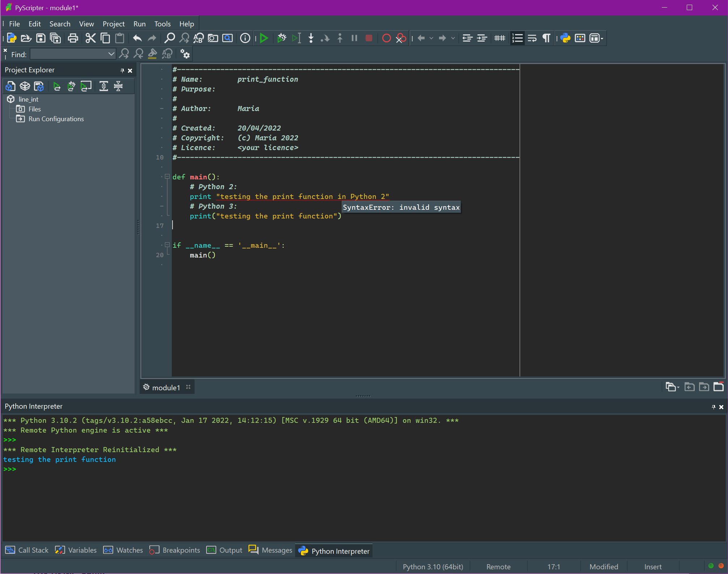Toggle show whitespace with the pilcrow icon
728x574 pixels.
pyautogui.click(x=546, y=38)
